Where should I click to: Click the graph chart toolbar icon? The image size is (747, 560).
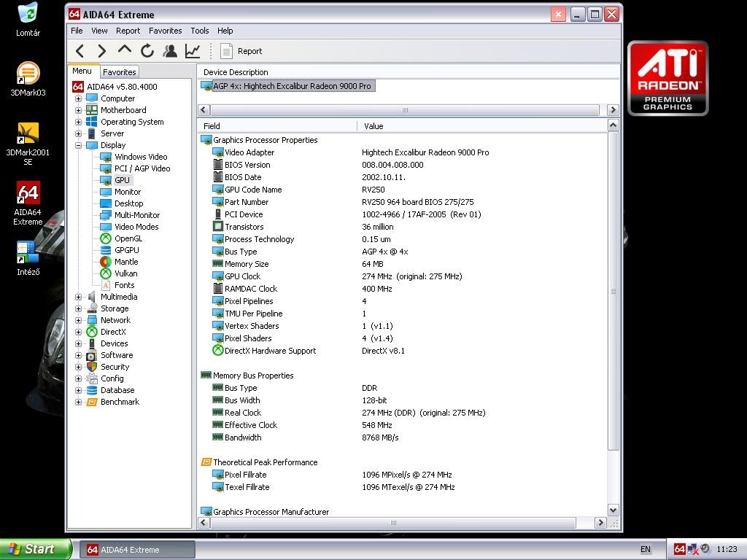pyautogui.click(x=193, y=51)
